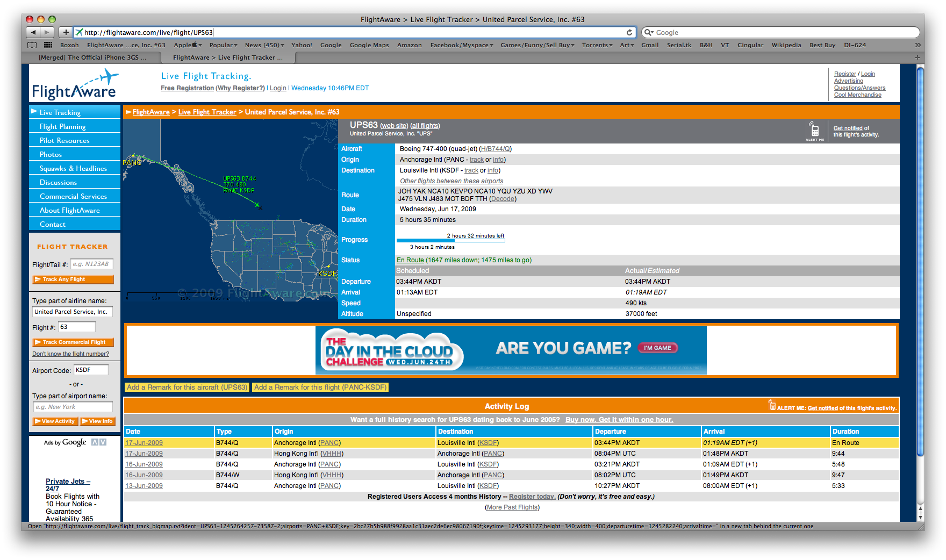Focus the airport name field

click(x=73, y=407)
